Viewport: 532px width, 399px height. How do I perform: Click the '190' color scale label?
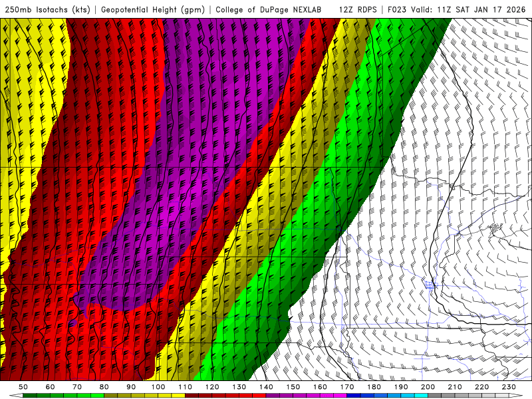click(x=401, y=387)
